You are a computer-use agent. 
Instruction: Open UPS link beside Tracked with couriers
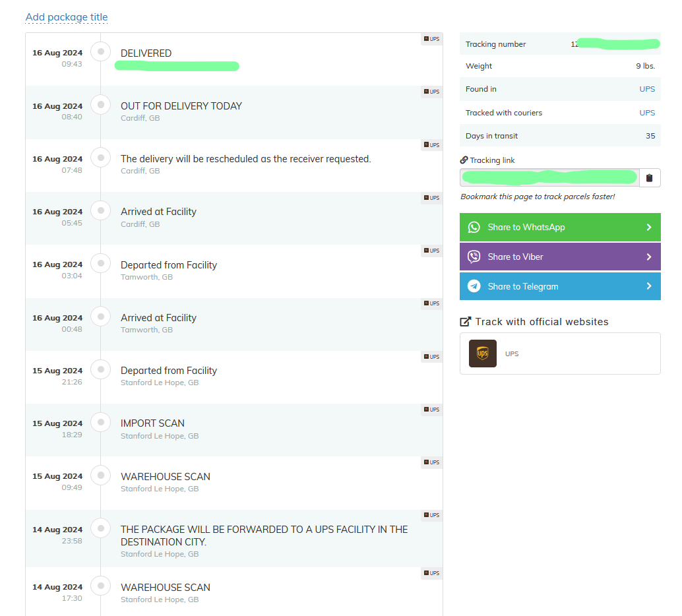[646, 113]
